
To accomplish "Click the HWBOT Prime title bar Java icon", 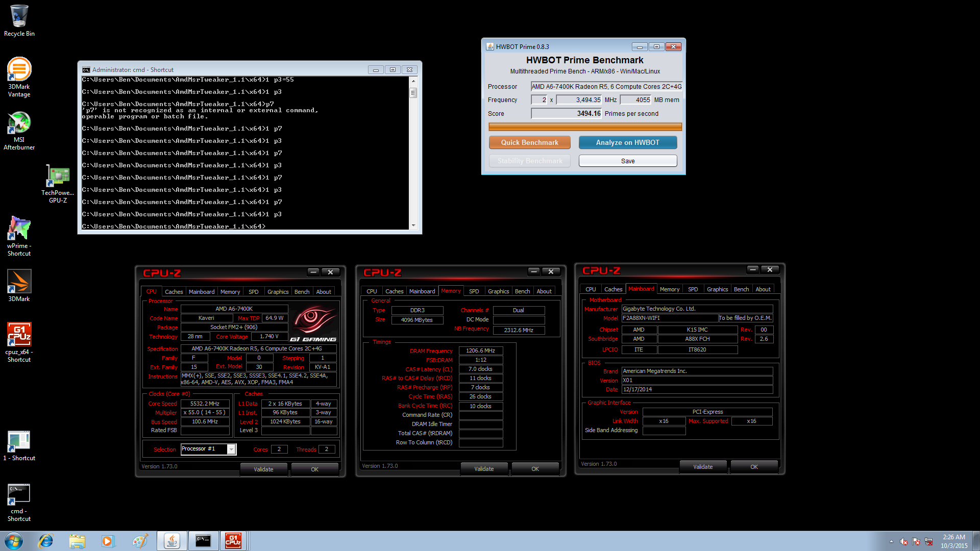I will click(x=490, y=46).
